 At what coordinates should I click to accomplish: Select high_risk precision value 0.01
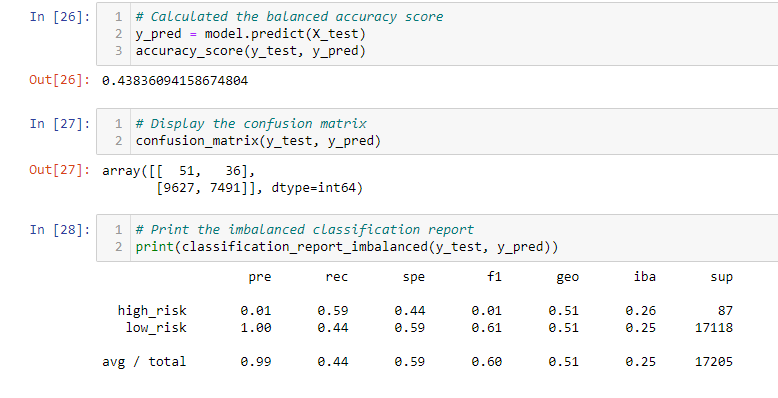256,311
